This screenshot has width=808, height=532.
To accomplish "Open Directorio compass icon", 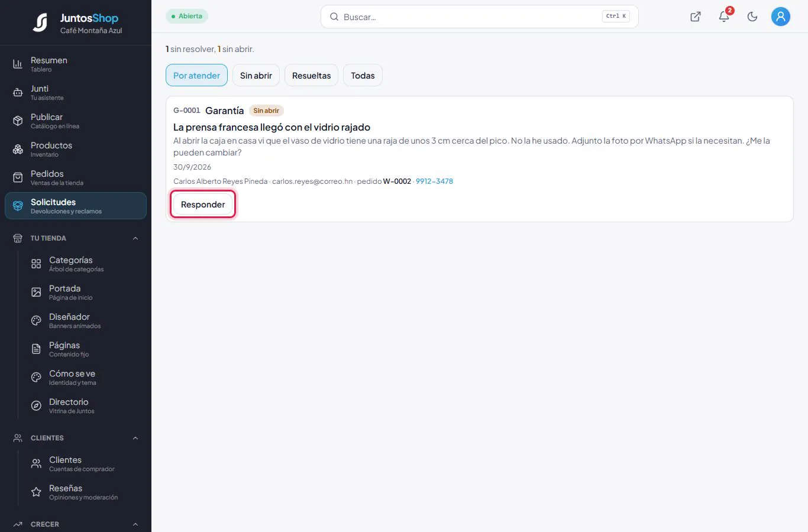I will [36, 406].
